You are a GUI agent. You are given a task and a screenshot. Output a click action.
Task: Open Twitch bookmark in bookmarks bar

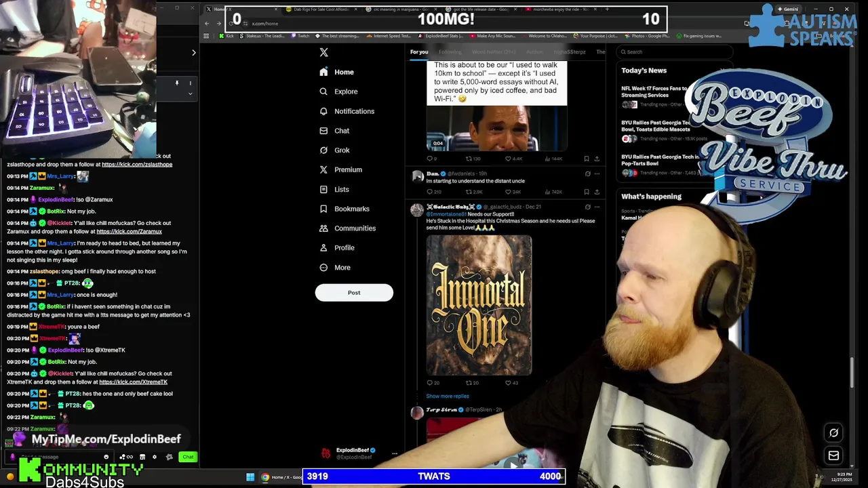(x=300, y=36)
